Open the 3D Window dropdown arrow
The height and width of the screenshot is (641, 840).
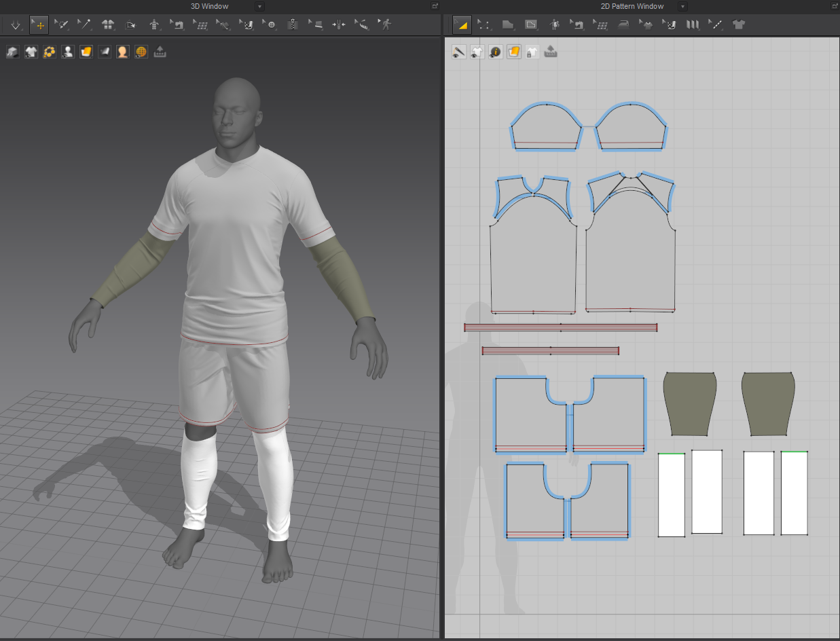coord(259,6)
